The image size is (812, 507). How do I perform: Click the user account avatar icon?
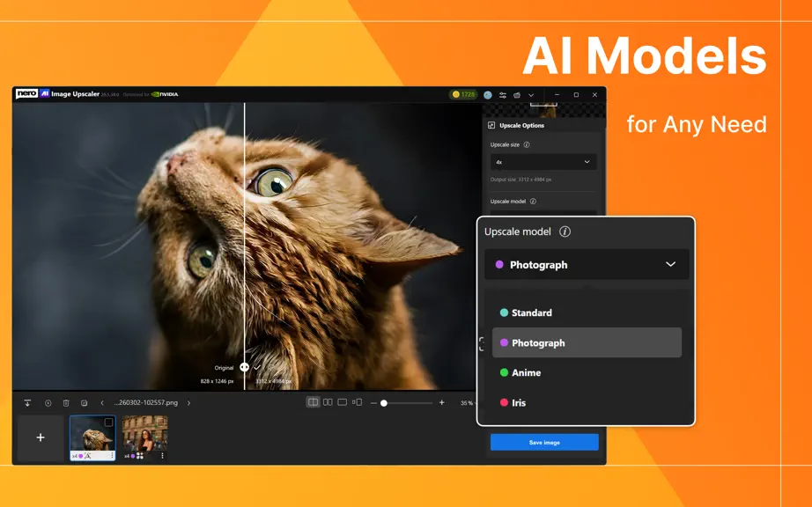tap(488, 95)
